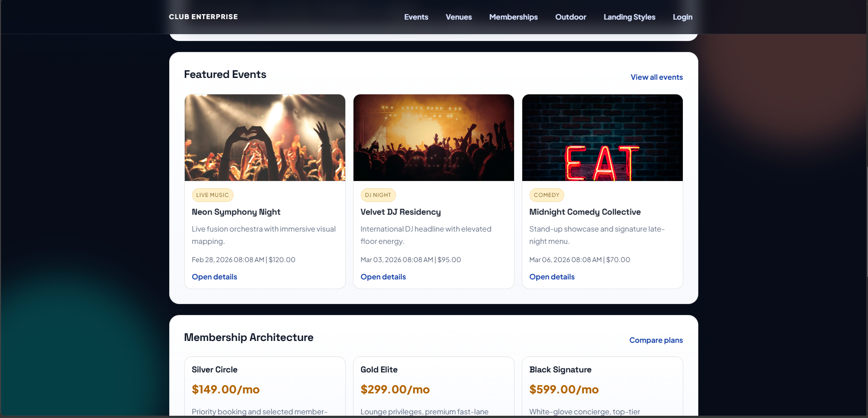Go to the Venues page
This screenshot has width=868, height=418.
coord(458,17)
